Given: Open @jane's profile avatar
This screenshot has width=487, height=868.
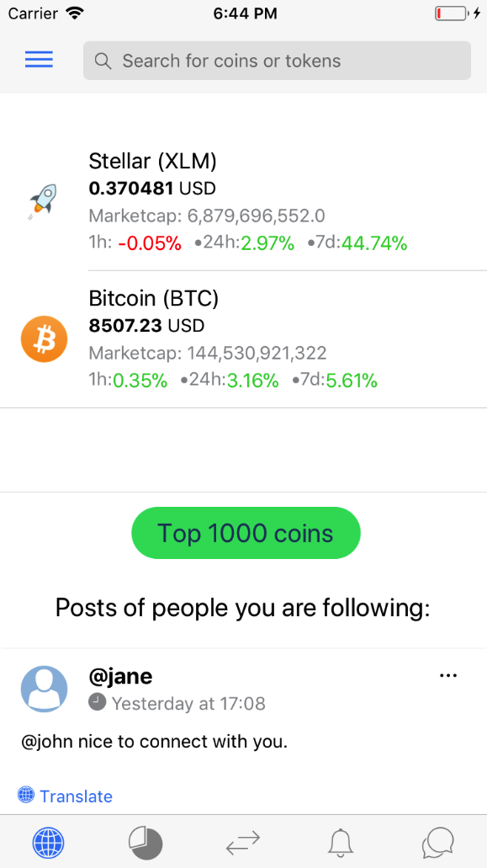Looking at the screenshot, I should coord(44,689).
